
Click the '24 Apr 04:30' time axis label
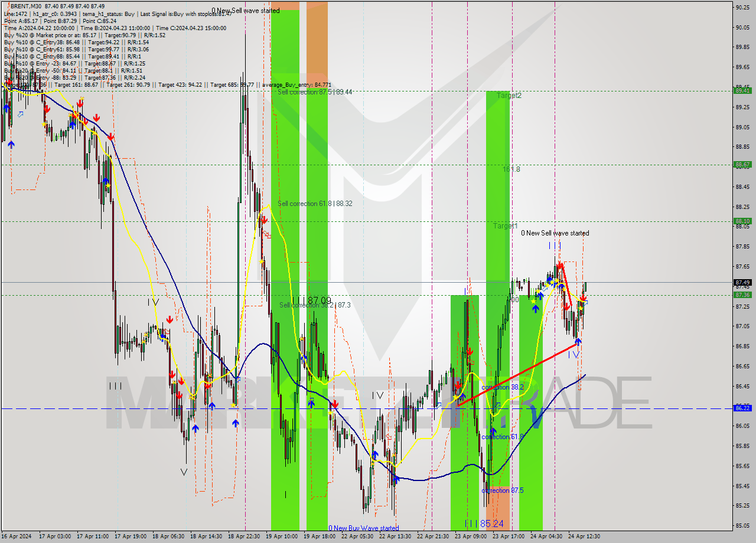(546, 537)
